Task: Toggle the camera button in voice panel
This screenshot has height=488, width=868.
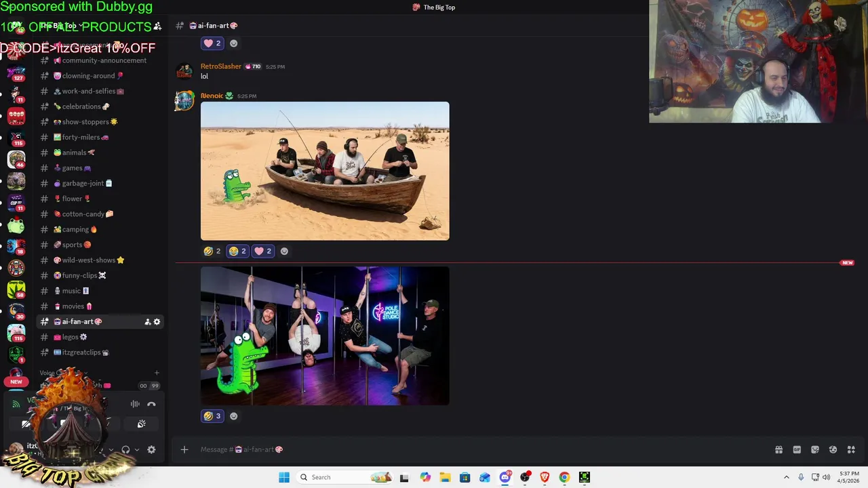Action: coord(26,424)
